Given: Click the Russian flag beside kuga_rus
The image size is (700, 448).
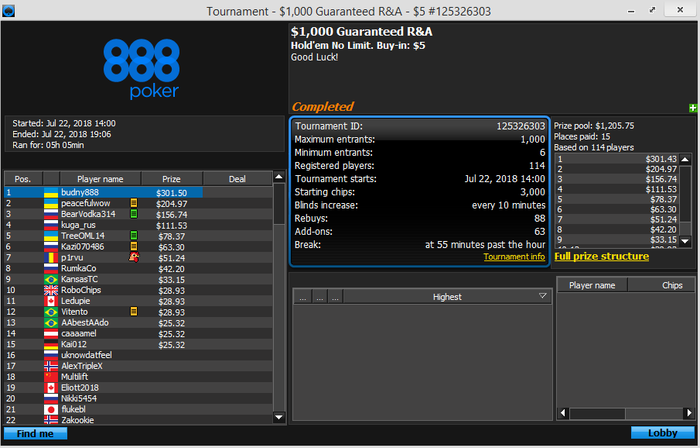Looking at the screenshot, I should (51, 225).
